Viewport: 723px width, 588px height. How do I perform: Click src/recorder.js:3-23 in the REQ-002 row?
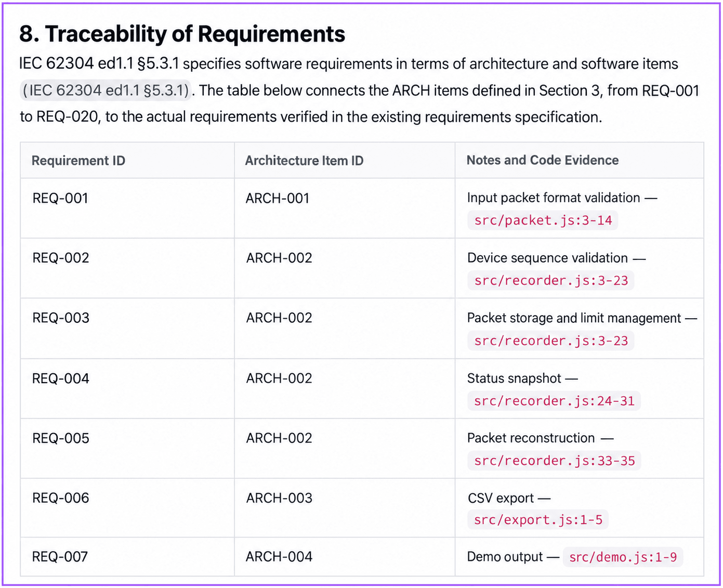coord(551,281)
